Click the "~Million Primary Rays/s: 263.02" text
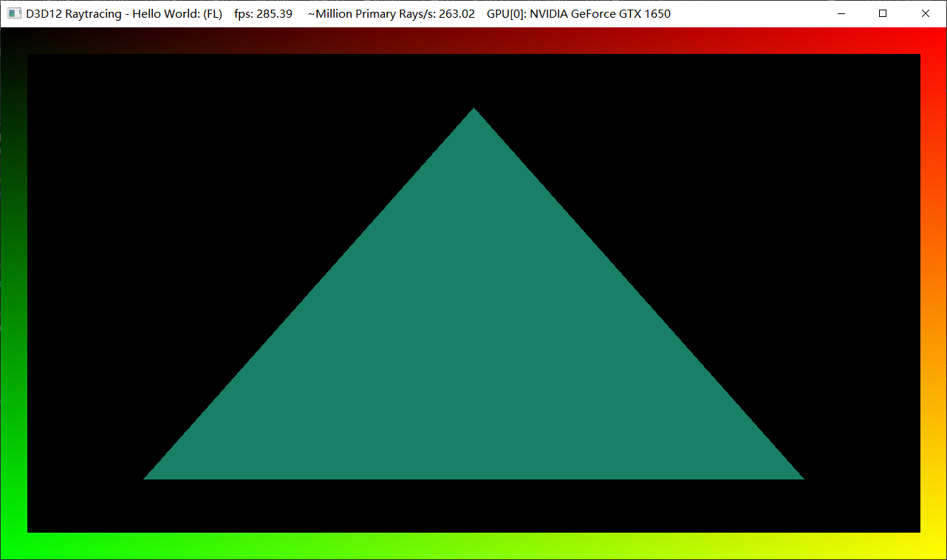 click(x=392, y=14)
